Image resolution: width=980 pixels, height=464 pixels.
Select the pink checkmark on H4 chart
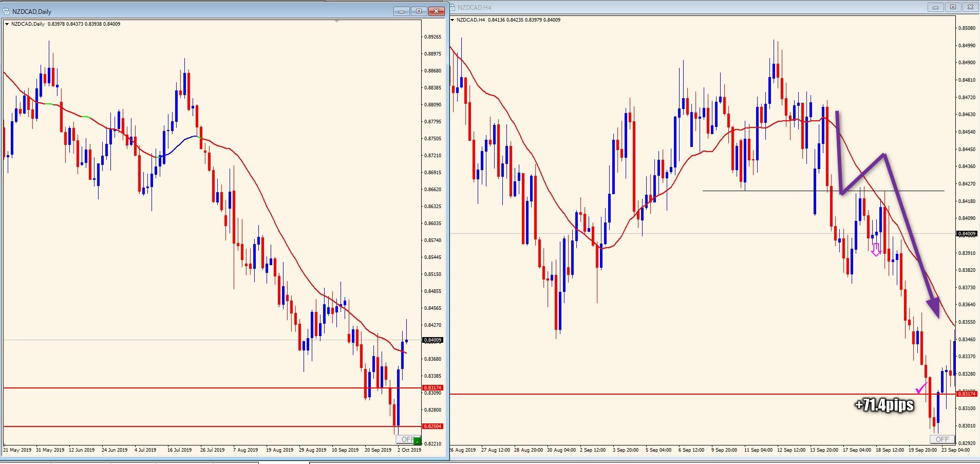920,388
